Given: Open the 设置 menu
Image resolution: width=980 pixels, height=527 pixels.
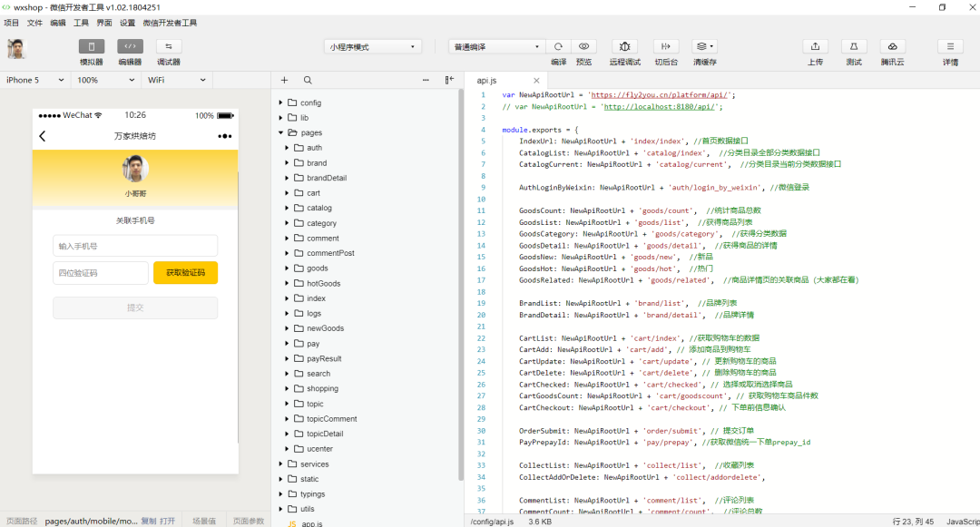Looking at the screenshot, I should click(x=127, y=23).
